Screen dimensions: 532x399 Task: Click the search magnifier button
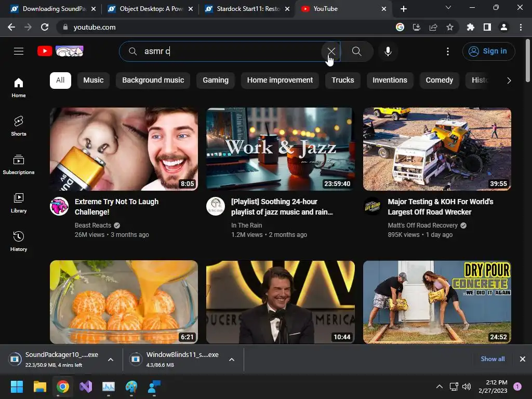pos(356,51)
